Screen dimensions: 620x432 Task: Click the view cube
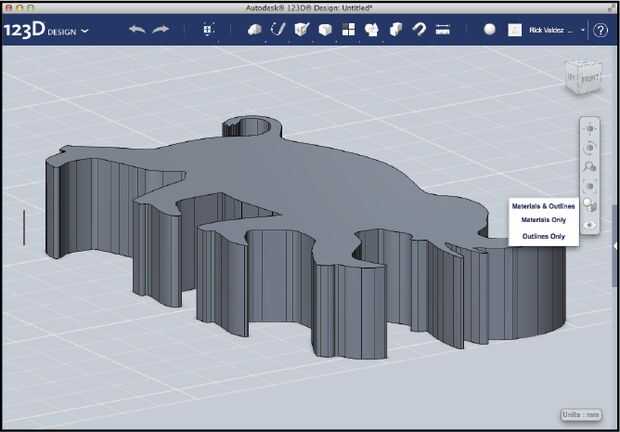(x=584, y=77)
